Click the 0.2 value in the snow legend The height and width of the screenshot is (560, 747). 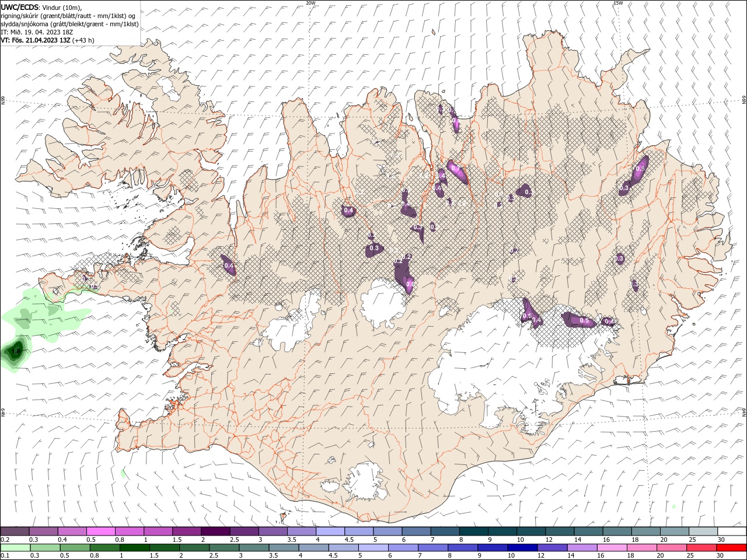tap(5, 540)
